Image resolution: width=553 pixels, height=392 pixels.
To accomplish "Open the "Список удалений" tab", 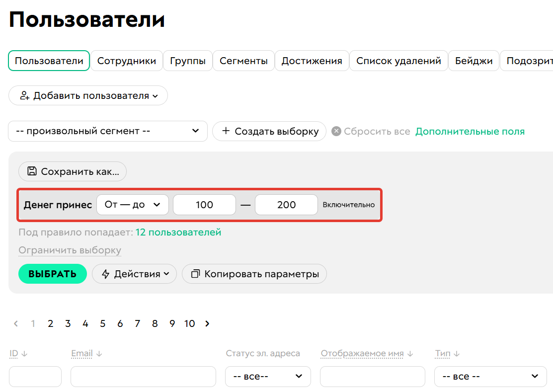I will coord(398,61).
